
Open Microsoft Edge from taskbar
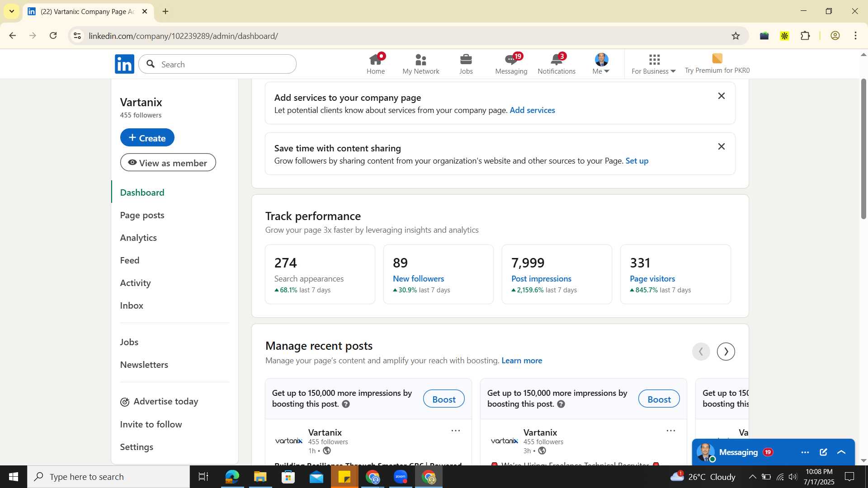(232, 477)
